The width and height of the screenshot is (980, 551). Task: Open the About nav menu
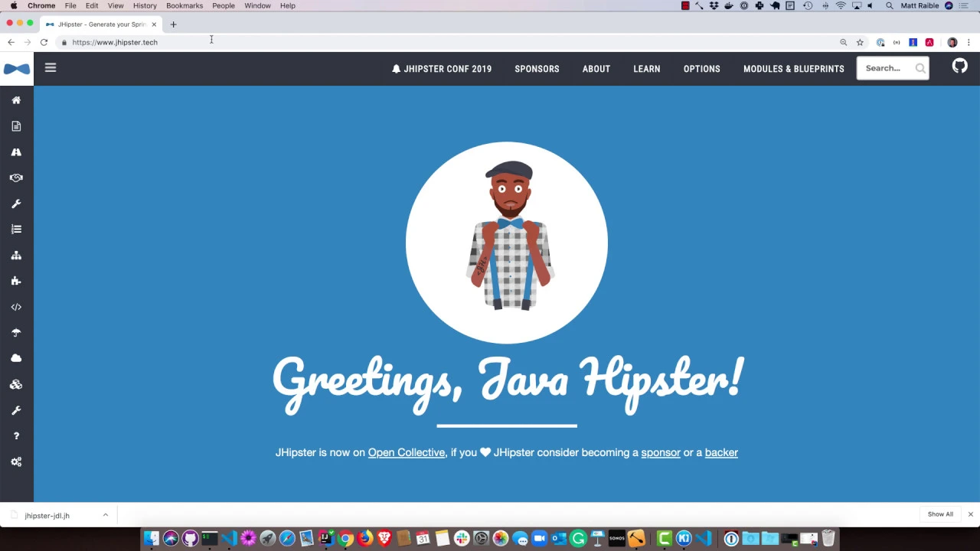(596, 69)
